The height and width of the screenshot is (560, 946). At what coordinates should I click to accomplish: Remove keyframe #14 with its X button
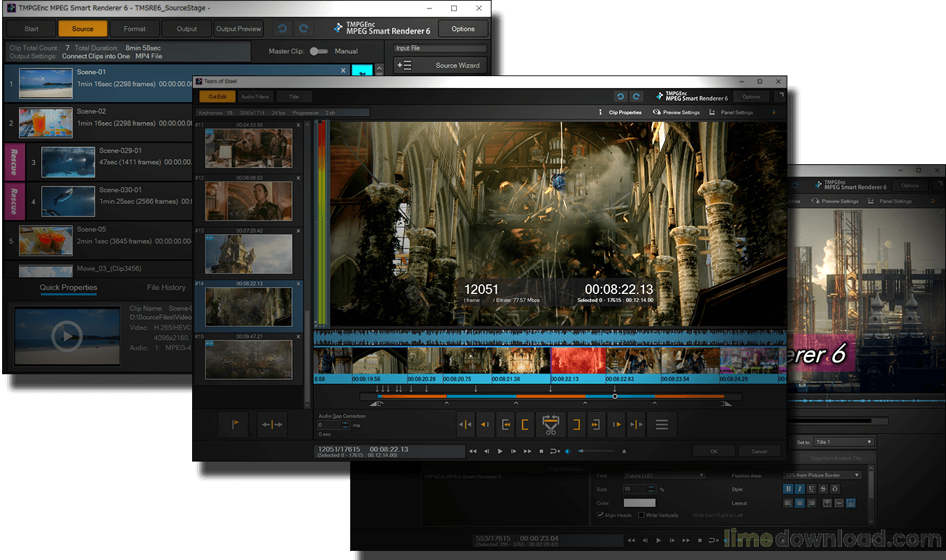pyautogui.click(x=298, y=283)
